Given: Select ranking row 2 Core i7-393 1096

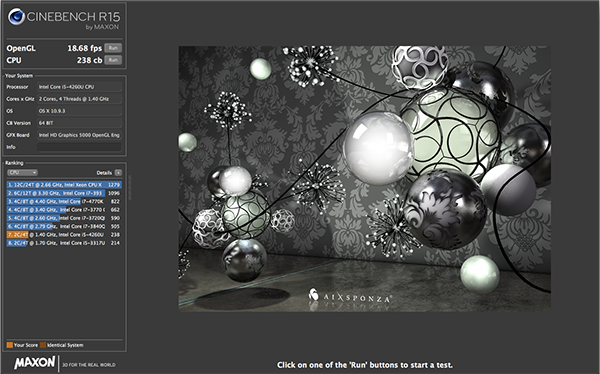Looking at the screenshot, I should coord(64,193).
